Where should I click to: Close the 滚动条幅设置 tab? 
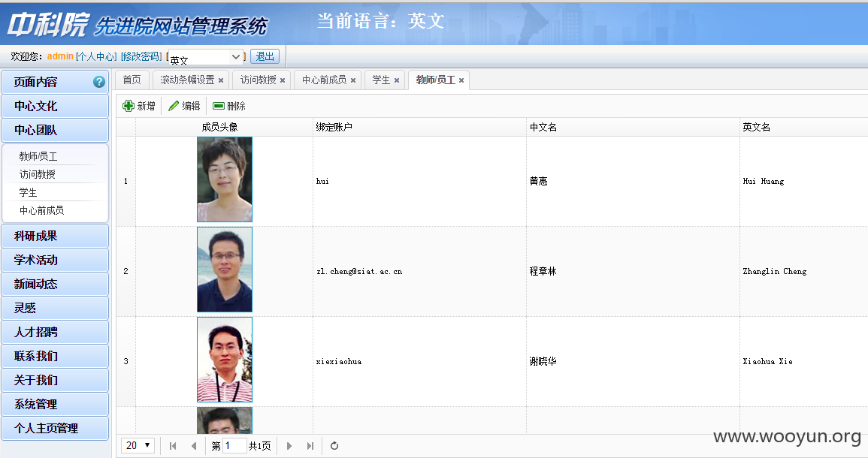(x=221, y=80)
